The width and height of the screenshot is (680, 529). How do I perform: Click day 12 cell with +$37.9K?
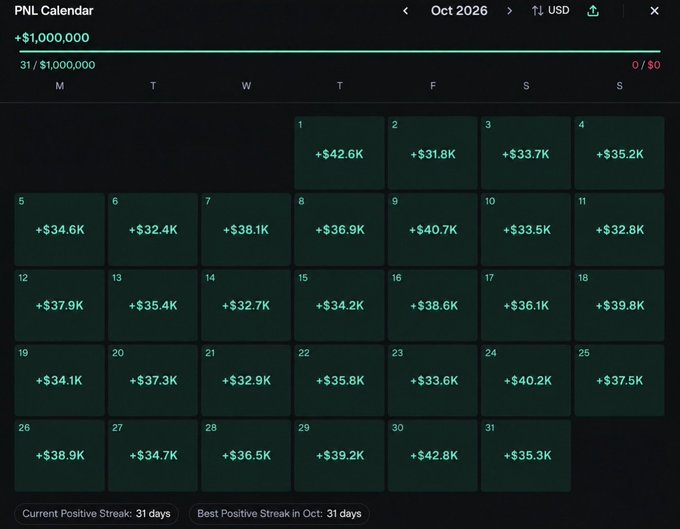(x=59, y=305)
